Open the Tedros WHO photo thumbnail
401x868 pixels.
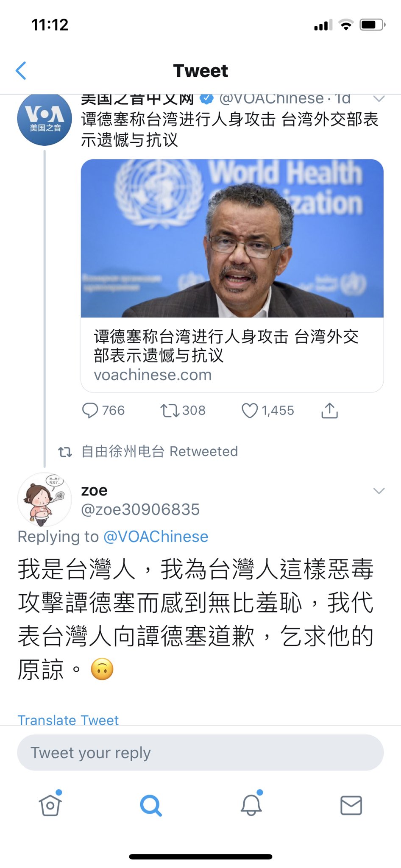(x=232, y=238)
